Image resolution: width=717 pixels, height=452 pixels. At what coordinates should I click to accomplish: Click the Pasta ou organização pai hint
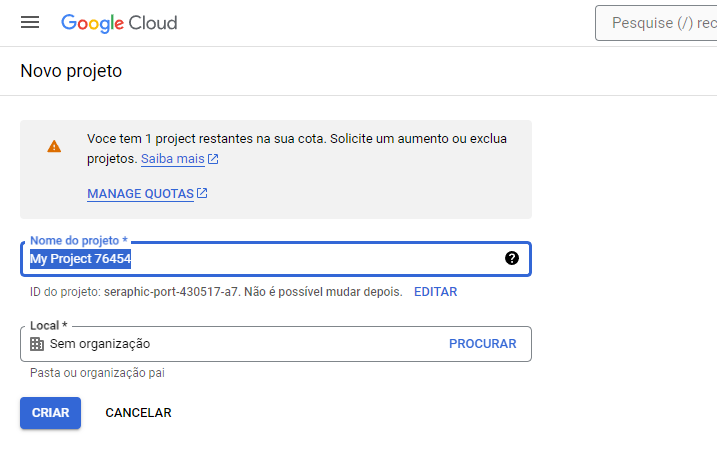click(x=97, y=373)
